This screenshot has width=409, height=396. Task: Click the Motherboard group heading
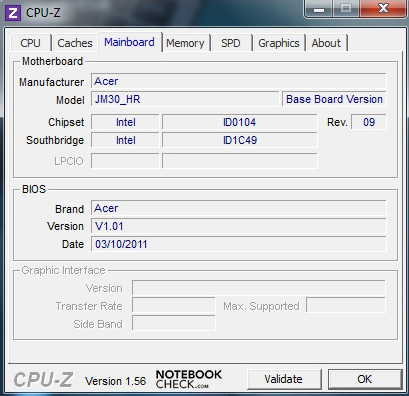point(52,61)
